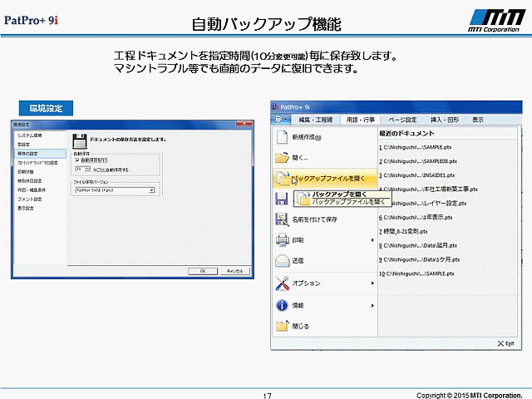Select 初期状態 in the settings list
This screenshot has width=532, height=399.
click(26, 172)
